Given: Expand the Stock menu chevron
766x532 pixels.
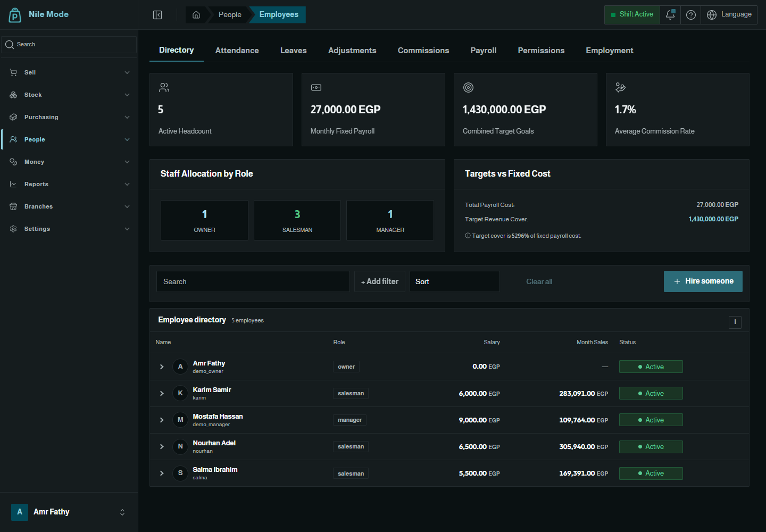Looking at the screenshot, I should click(127, 95).
